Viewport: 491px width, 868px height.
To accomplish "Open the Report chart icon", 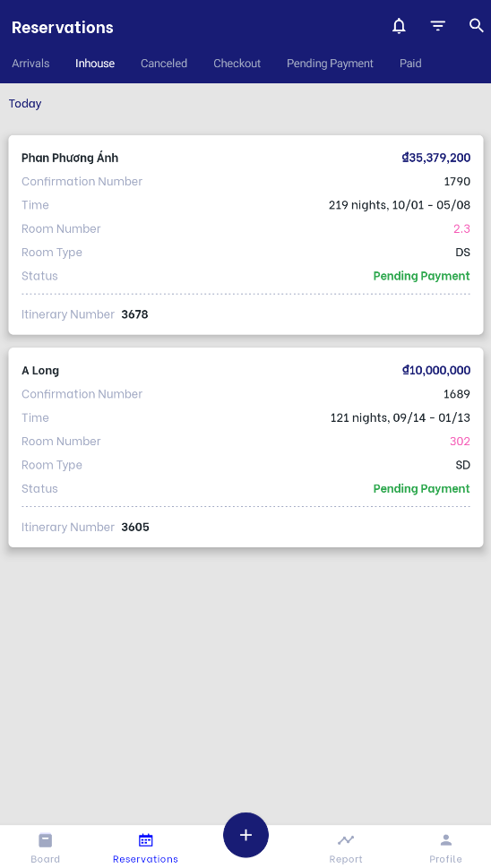I will coord(346,840).
